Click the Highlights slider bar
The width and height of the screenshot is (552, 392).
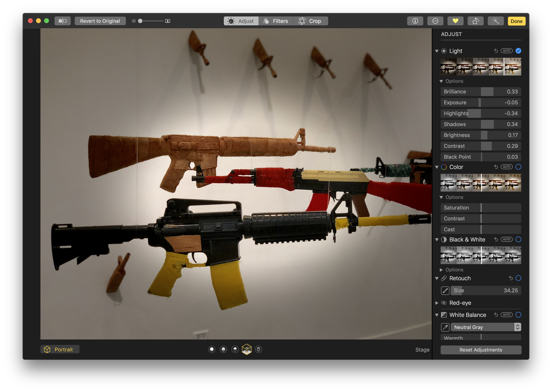(480, 113)
